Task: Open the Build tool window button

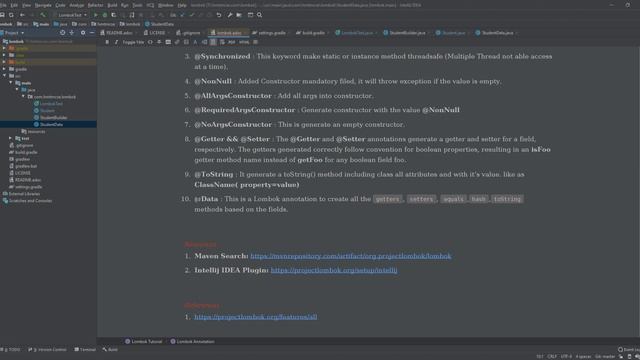Action: coord(110,350)
